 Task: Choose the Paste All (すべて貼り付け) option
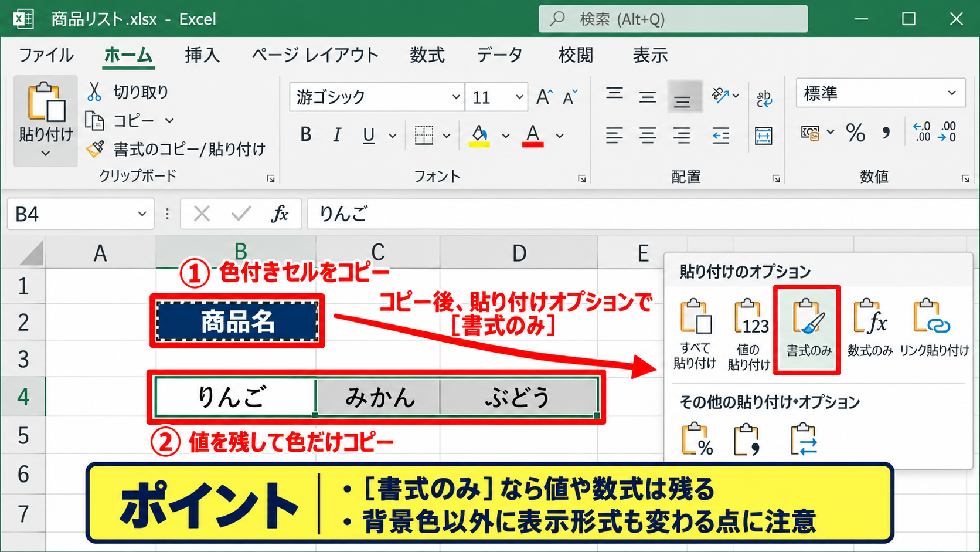(x=695, y=334)
